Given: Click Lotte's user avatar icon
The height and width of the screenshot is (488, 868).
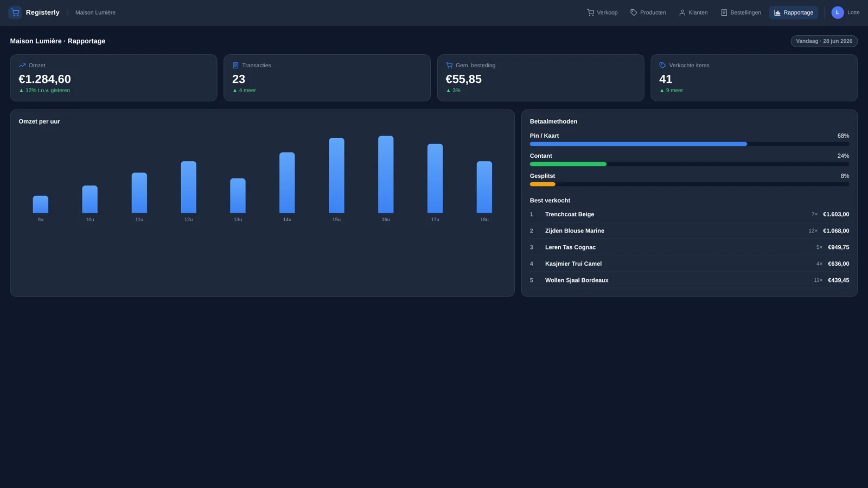Looking at the screenshot, I should 838,12.
